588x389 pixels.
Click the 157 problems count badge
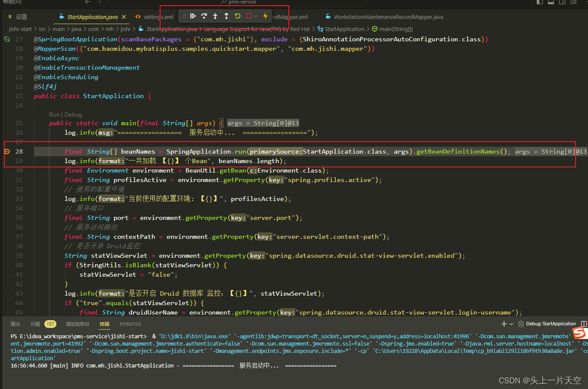tap(50, 324)
